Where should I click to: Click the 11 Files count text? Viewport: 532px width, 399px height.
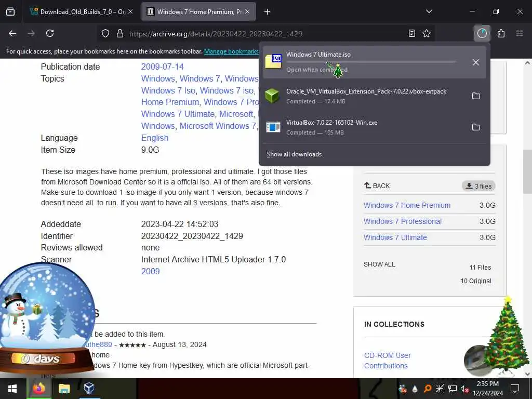pyautogui.click(x=480, y=268)
